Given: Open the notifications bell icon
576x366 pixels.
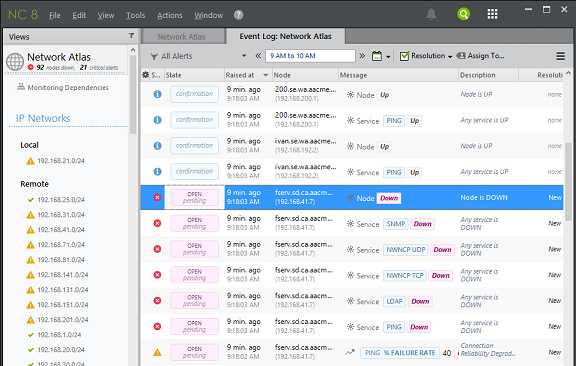Looking at the screenshot, I should point(431,14).
